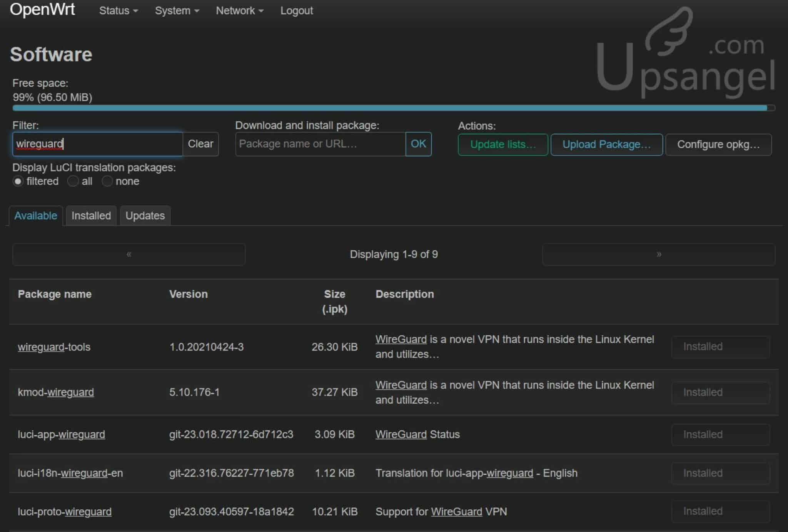
Task: Switch to the Updates tab
Action: click(x=145, y=216)
